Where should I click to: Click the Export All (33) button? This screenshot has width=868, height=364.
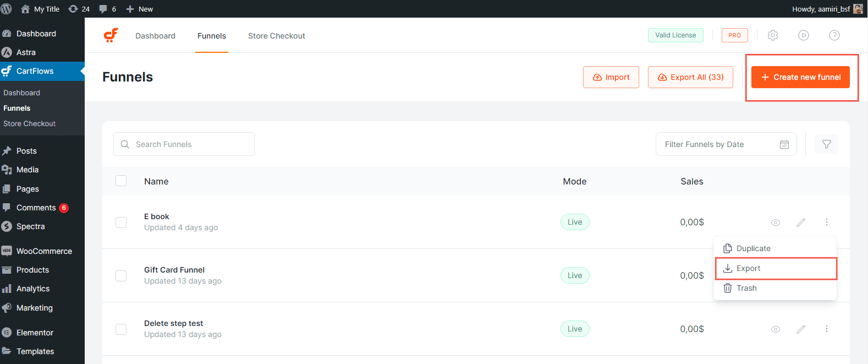pos(690,77)
